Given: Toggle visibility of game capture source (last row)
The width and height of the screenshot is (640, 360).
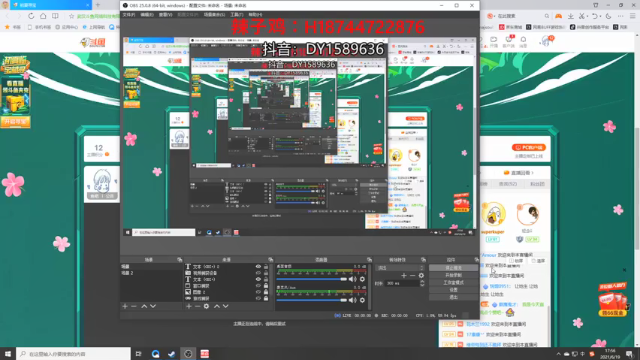Looking at the screenshot, I should (x=258, y=298).
